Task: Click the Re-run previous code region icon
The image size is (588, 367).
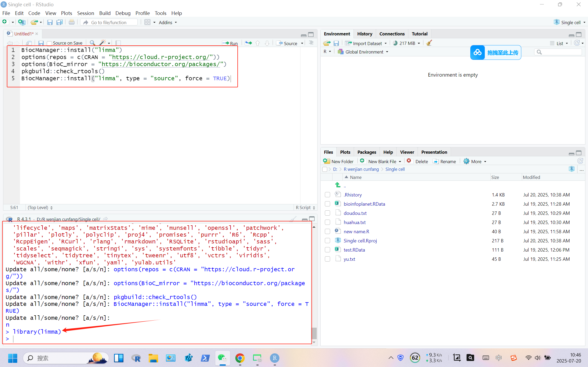Action: pyautogui.click(x=248, y=43)
